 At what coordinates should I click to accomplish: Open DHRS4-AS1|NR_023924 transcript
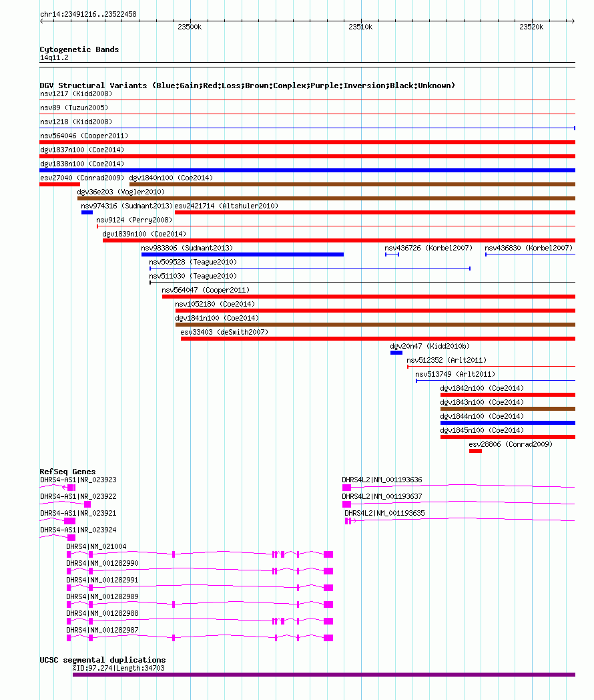(x=79, y=530)
